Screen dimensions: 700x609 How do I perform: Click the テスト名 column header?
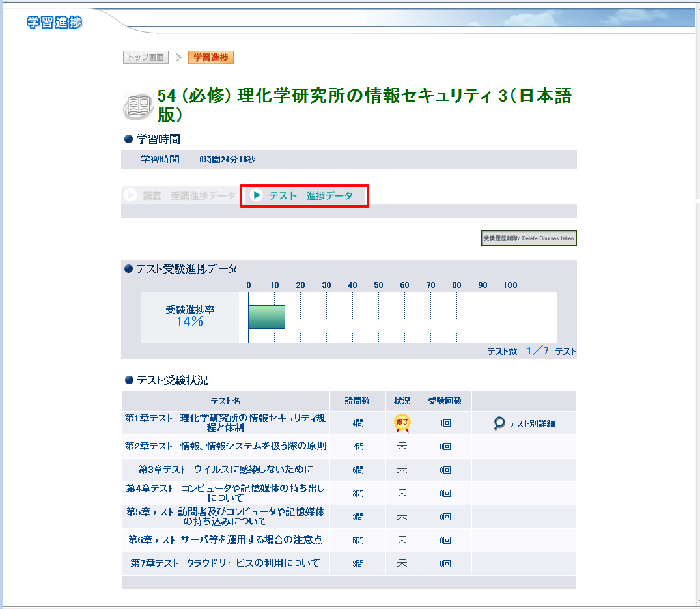(225, 401)
